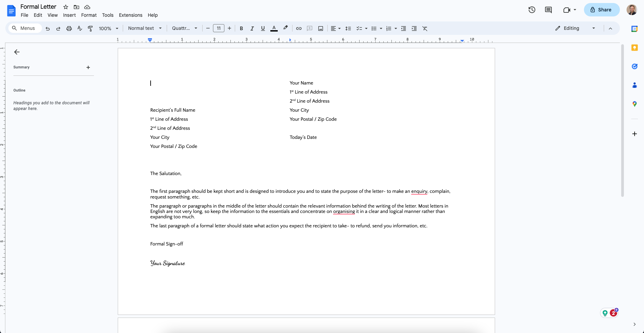
Task: Select the paint format tool
Action: coord(90,29)
